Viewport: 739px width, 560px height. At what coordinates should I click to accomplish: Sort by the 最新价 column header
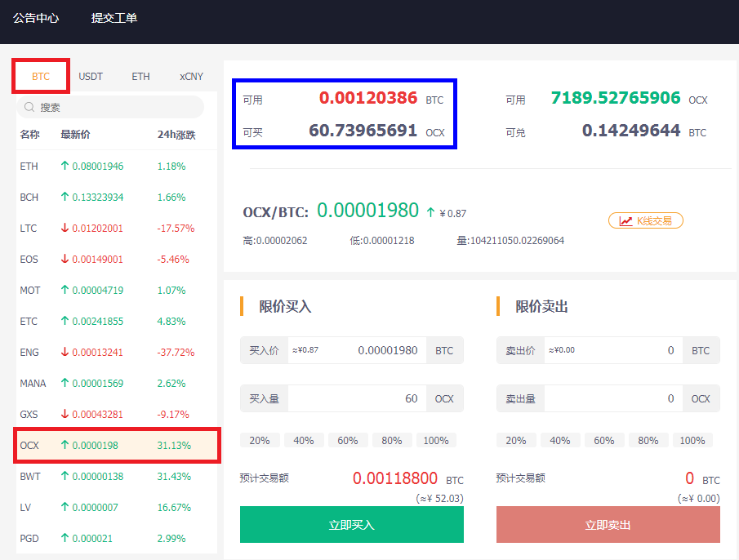tap(75, 135)
